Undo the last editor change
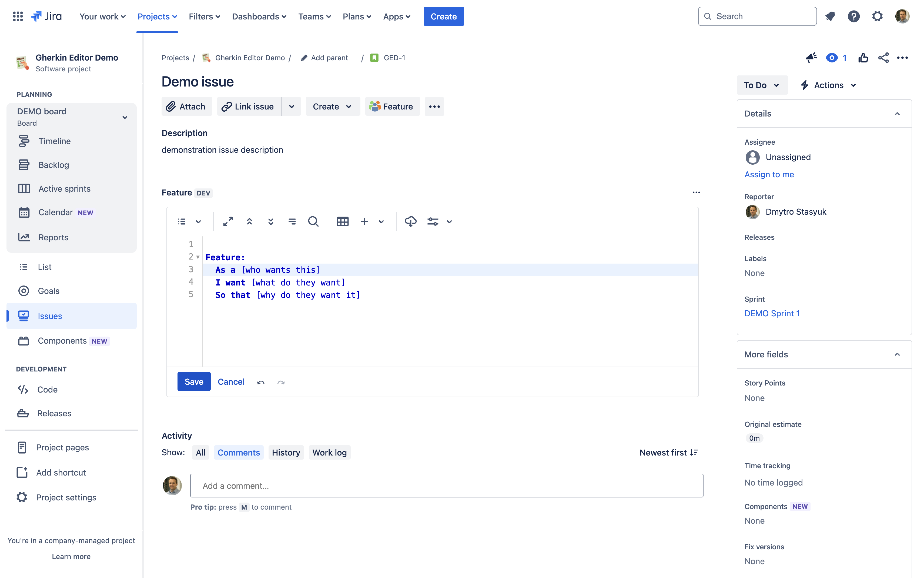924x578 pixels. (261, 382)
